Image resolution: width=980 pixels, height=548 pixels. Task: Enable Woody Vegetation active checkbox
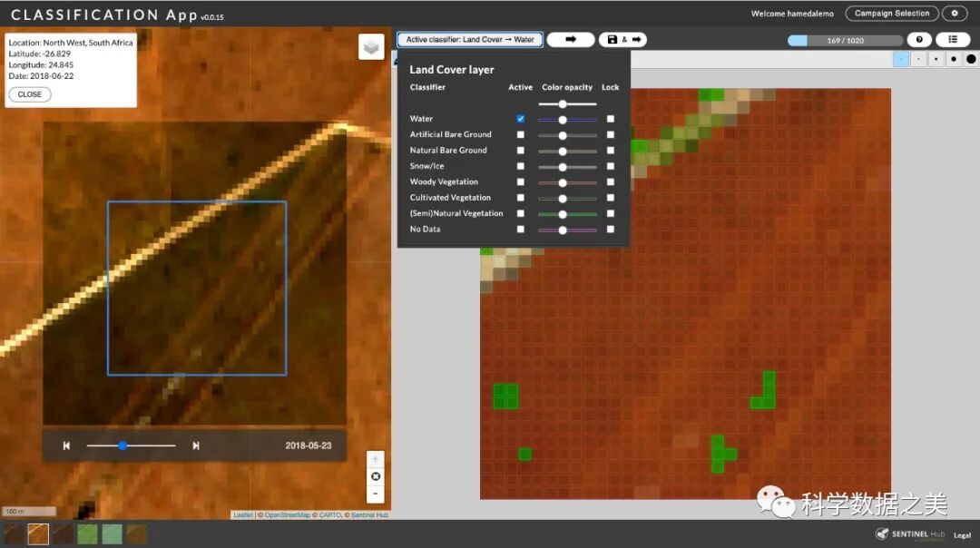[520, 182]
